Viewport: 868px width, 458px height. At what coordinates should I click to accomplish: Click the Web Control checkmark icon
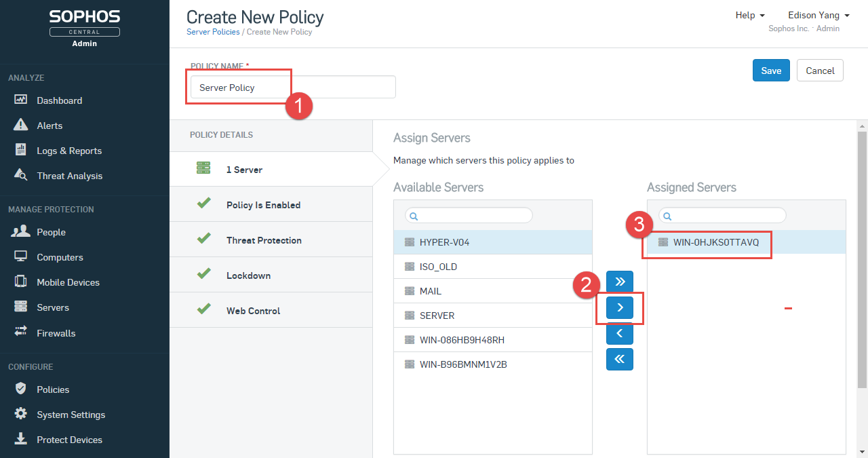[x=203, y=309]
